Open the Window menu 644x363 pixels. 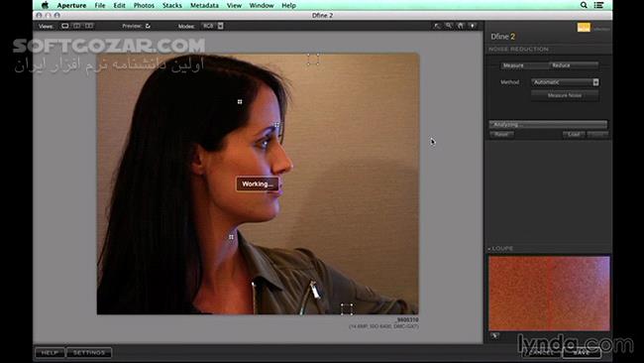262,5
